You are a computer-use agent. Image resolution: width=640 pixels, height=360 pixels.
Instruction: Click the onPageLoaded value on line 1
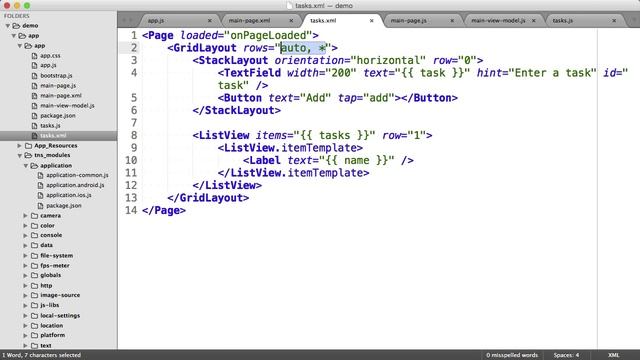268,36
